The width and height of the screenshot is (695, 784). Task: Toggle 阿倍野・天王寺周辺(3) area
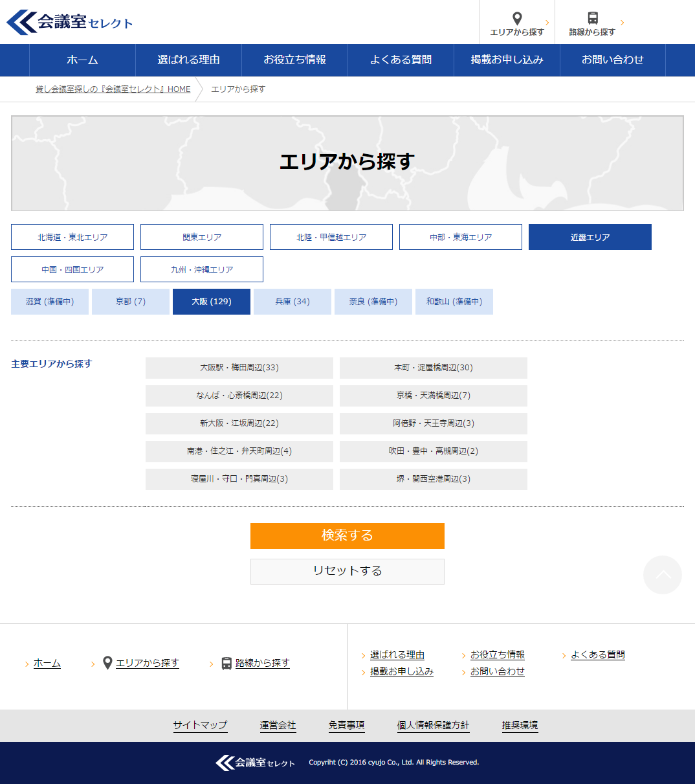point(434,423)
